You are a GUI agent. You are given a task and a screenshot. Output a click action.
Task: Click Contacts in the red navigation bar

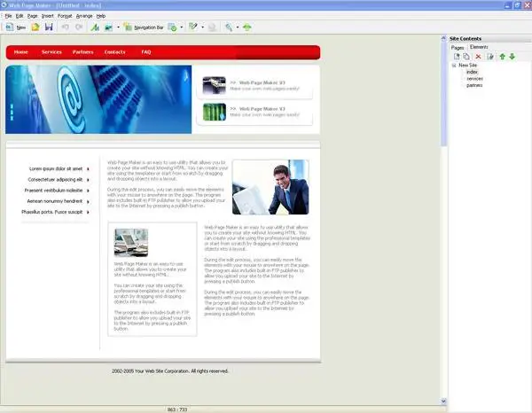coord(114,52)
